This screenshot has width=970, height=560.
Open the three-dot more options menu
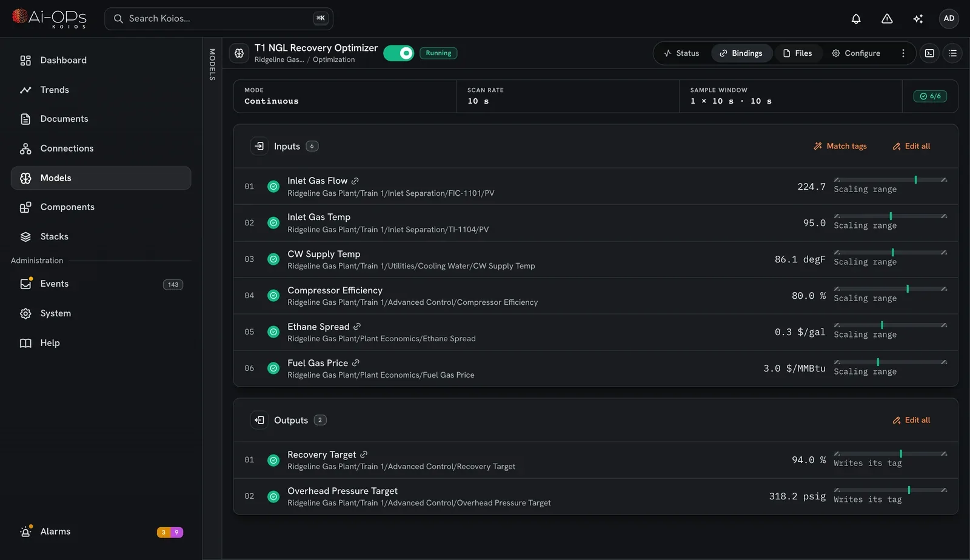click(903, 53)
